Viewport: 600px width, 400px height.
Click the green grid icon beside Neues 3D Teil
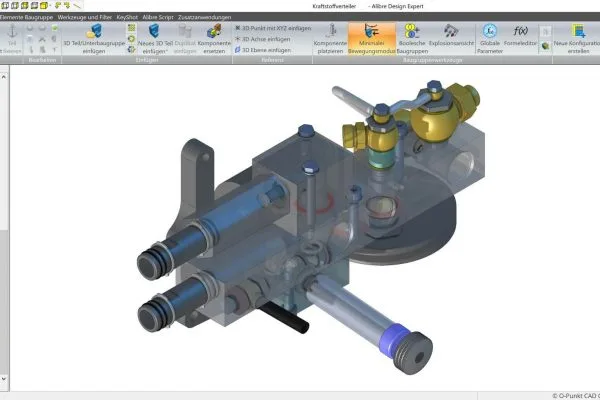tap(132, 28)
